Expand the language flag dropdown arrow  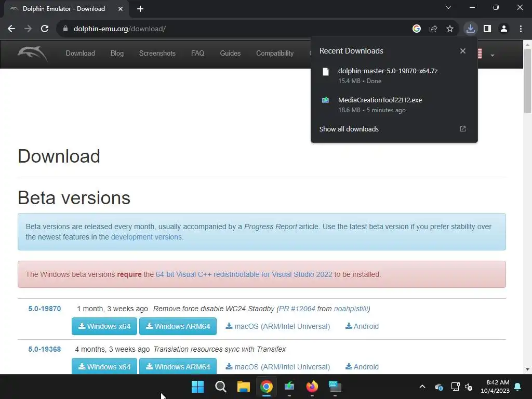pos(492,55)
